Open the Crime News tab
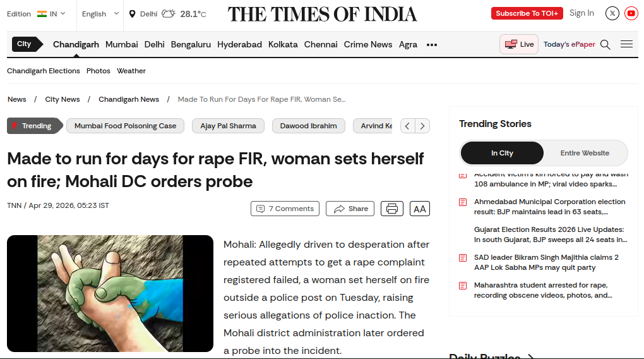 point(368,44)
